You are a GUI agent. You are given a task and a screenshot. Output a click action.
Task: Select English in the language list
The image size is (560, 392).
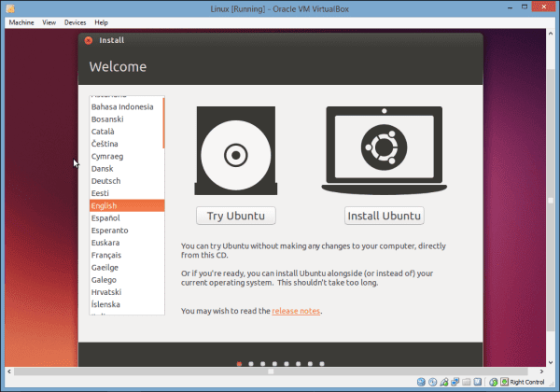tap(126, 205)
